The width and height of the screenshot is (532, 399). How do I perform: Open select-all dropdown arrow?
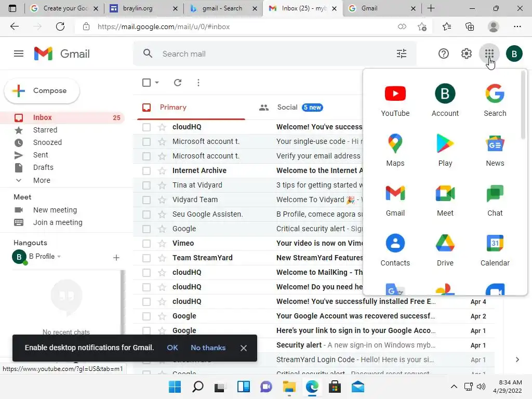[x=157, y=83]
